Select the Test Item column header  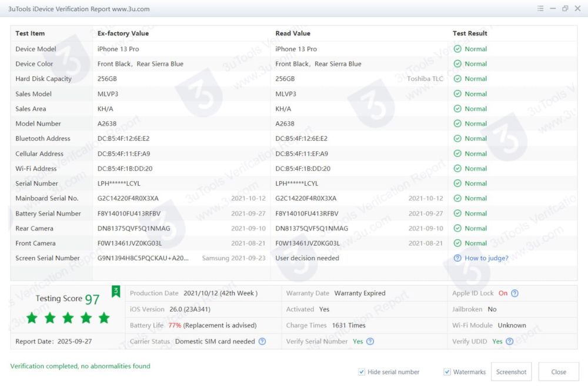coord(30,34)
